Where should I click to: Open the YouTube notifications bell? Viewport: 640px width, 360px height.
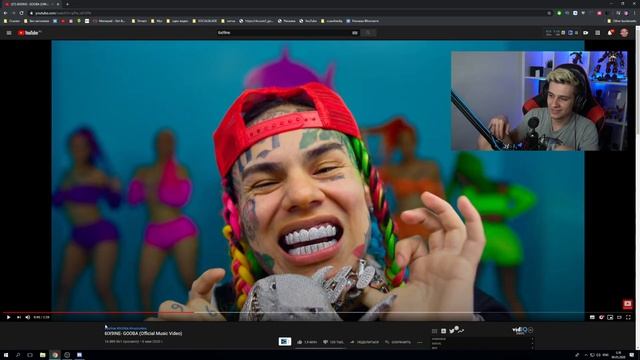[611, 33]
